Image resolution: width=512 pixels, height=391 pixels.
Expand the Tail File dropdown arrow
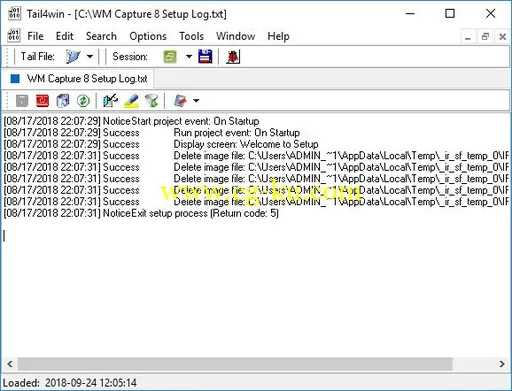tap(90, 56)
